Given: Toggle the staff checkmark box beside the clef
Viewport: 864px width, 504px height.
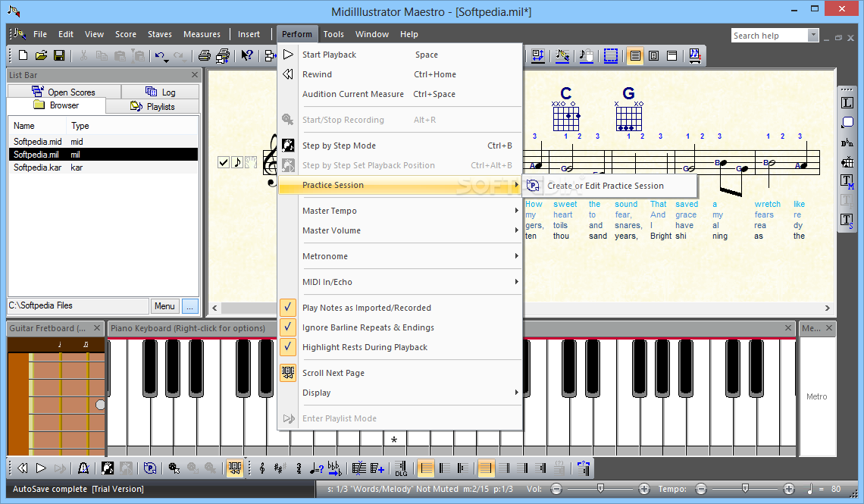Looking at the screenshot, I should tap(223, 162).
